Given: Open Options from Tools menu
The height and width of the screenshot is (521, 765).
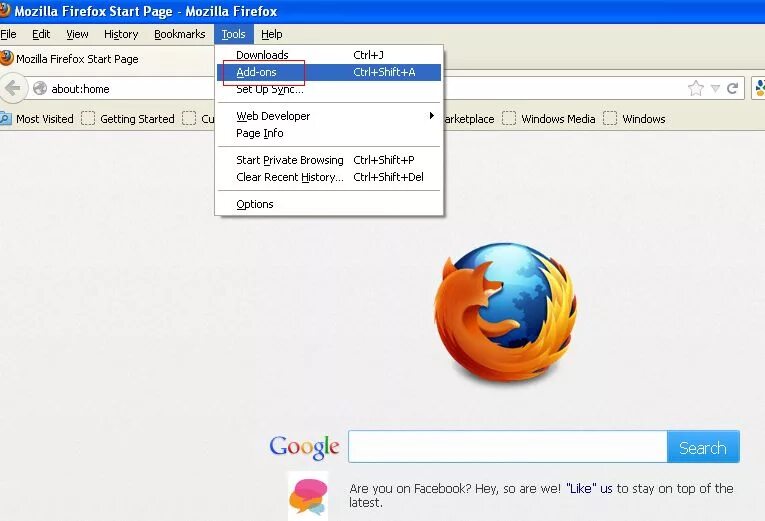Looking at the screenshot, I should click(x=329, y=204).
